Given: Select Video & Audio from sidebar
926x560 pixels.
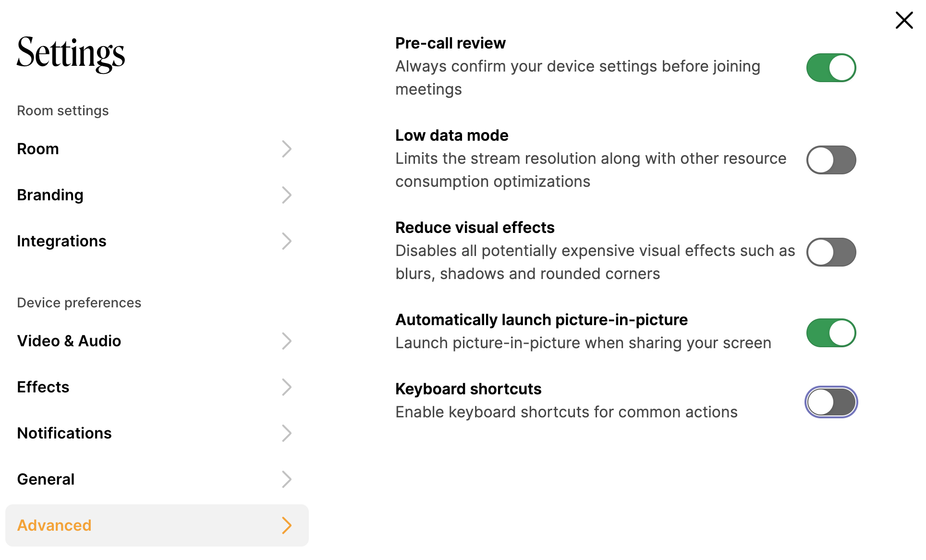Looking at the screenshot, I should [x=69, y=341].
